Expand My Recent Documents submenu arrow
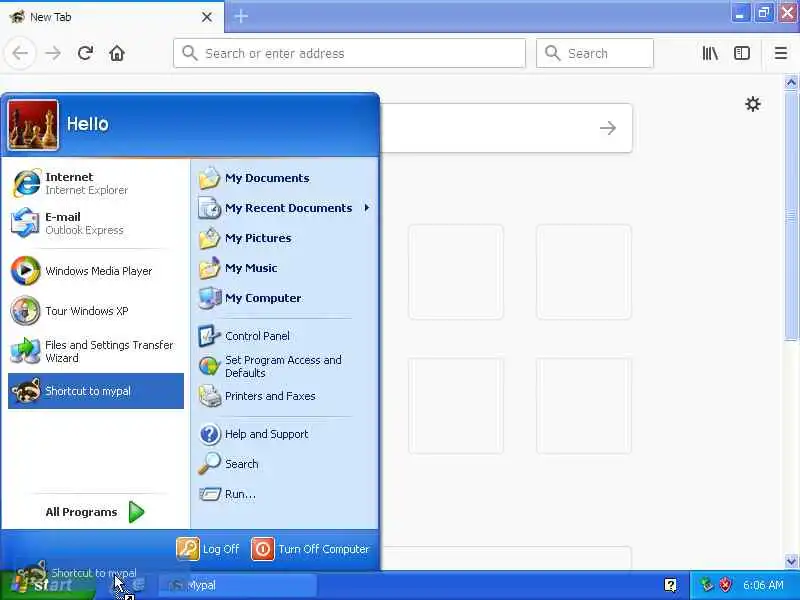This screenshot has height=600, width=800. [x=367, y=208]
